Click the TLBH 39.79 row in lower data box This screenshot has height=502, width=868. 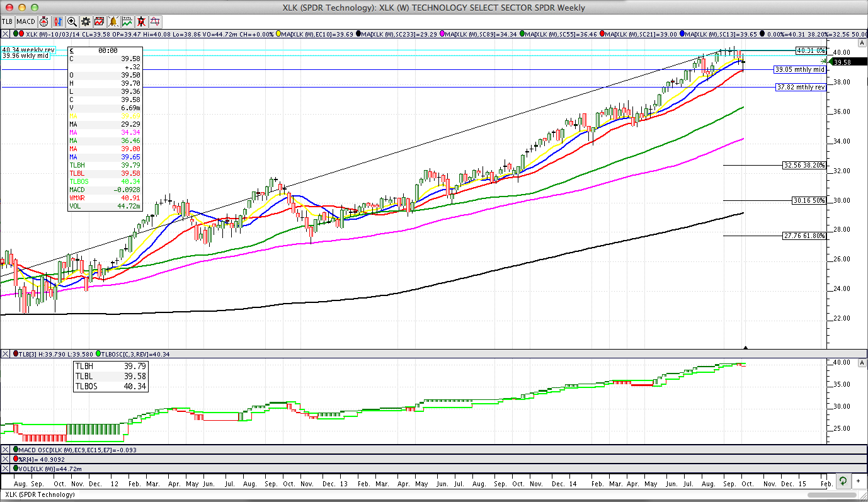(x=111, y=367)
